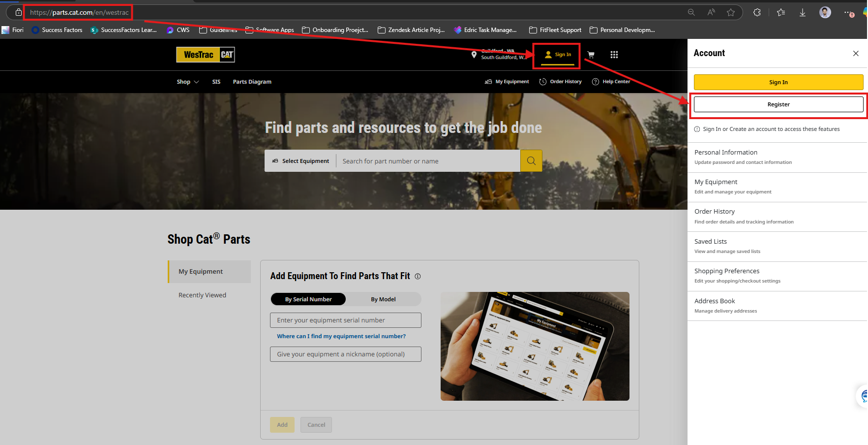The image size is (868, 445).
Task: Click the equipment nickname field
Action: 346,354
